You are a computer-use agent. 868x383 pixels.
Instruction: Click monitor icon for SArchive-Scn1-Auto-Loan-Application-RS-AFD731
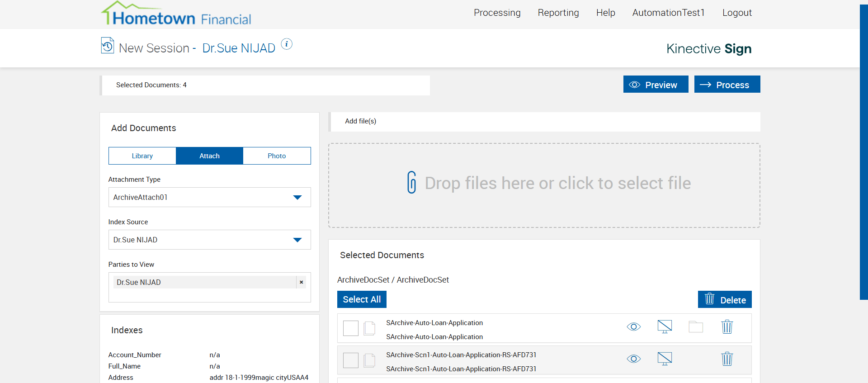[x=665, y=359]
